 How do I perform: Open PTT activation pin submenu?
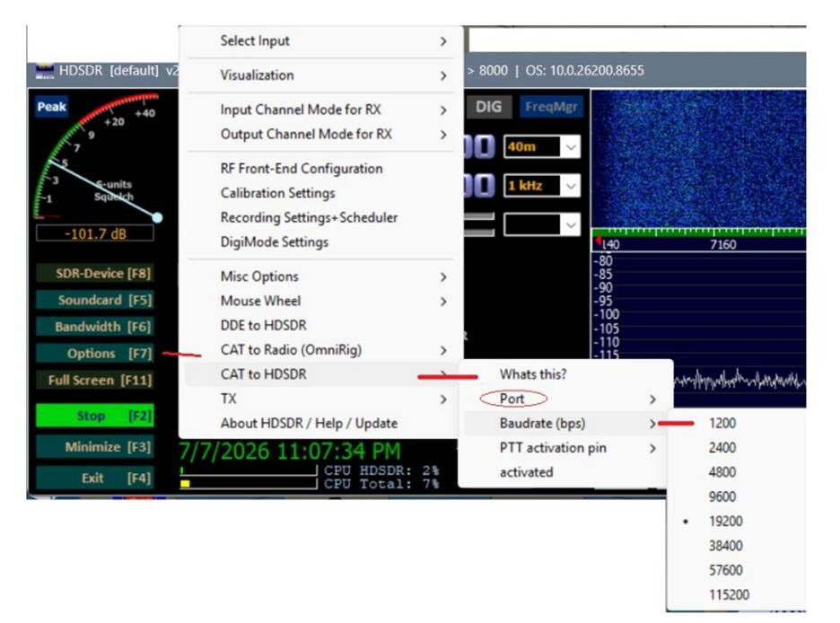565,448
